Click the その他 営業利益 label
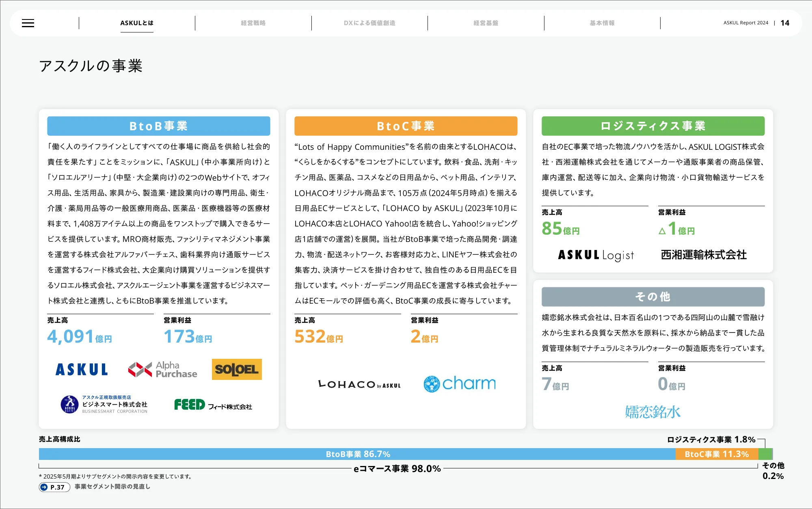This screenshot has width=812, height=509. 672,368
